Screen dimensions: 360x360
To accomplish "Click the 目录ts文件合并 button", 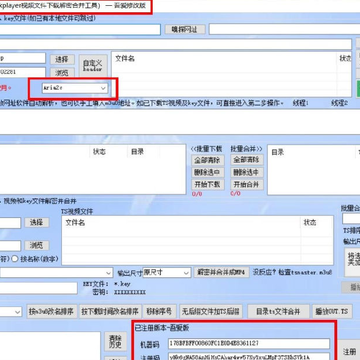I will tap(278, 312).
